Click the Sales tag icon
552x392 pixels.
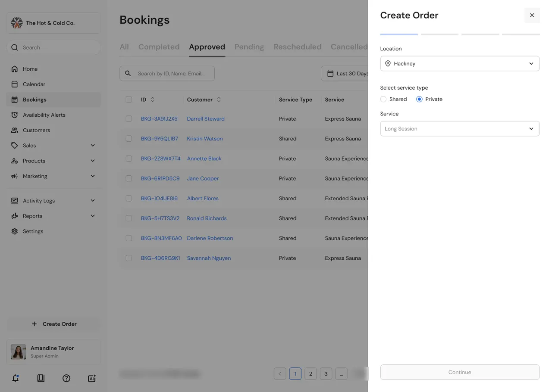click(15, 146)
